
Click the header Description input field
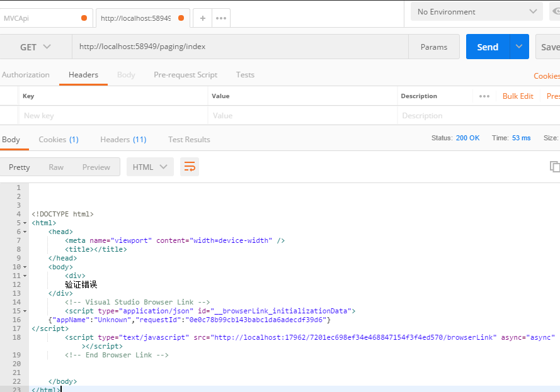click(479, 116)
